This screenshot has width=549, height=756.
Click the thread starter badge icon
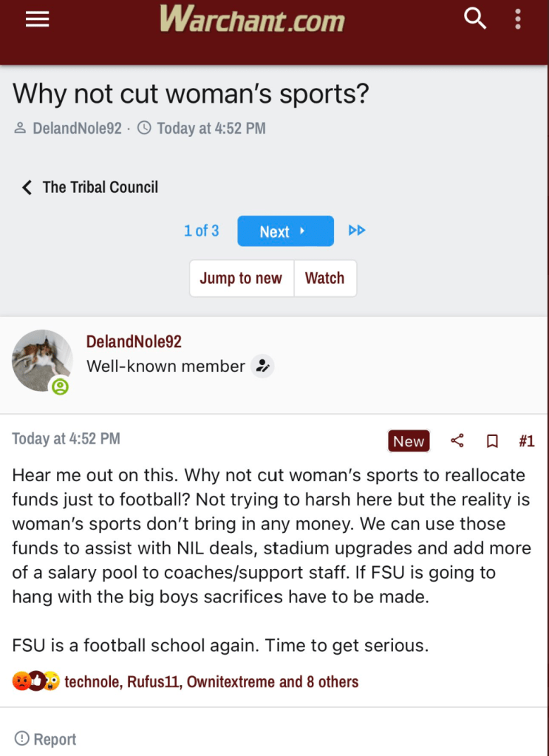262,366
